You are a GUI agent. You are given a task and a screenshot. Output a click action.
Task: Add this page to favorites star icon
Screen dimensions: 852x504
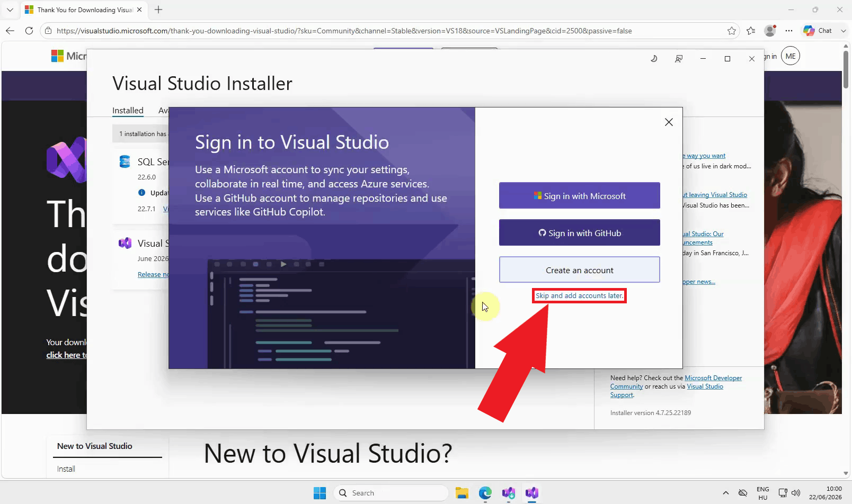click(x=732, y=31)
